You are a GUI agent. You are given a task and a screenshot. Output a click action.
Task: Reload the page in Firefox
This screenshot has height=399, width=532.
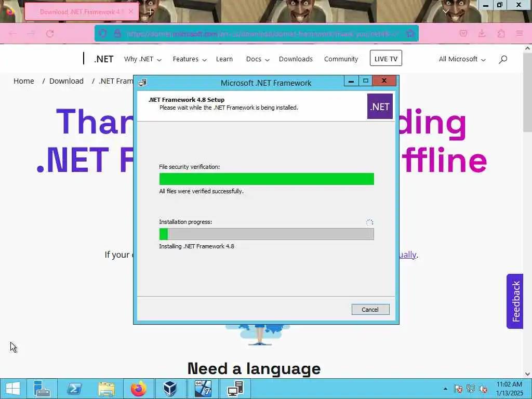coord(50,34)
